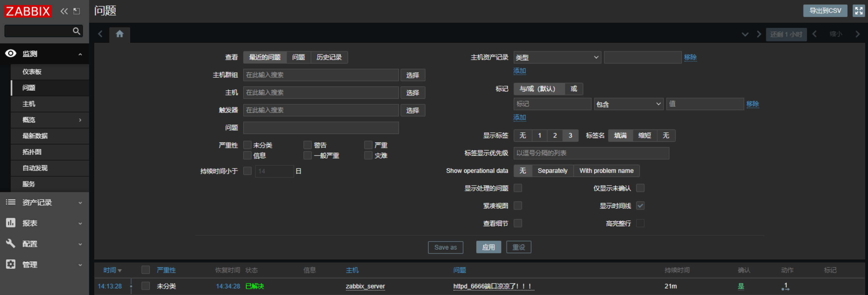
Task: Switch view to 历史记录 tab
Action: click(329, 57)
